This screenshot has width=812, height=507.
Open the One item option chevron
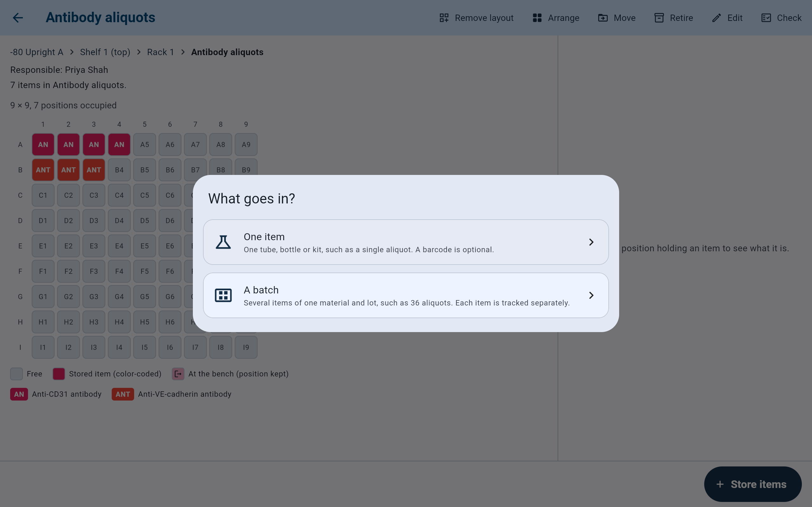pyautogui.click(x=591, y=242)
